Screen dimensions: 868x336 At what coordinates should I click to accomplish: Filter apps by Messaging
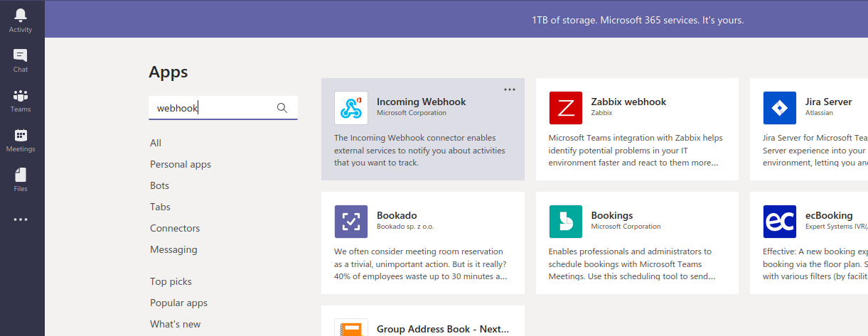[x=173, y=249]
